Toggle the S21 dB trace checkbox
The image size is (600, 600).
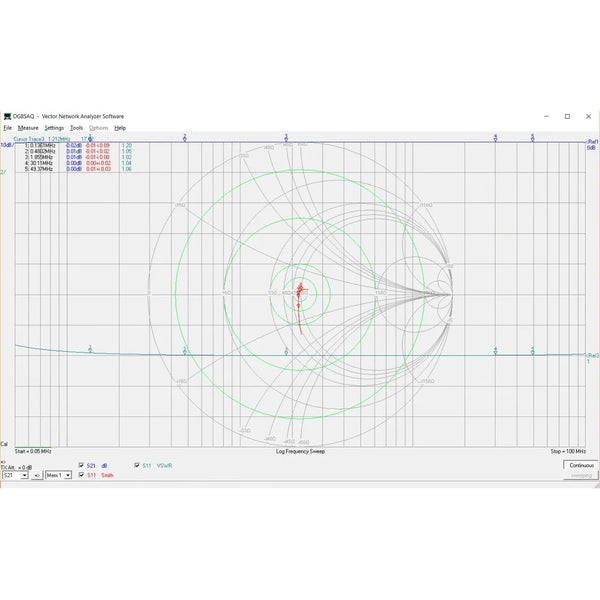[81, 465]
